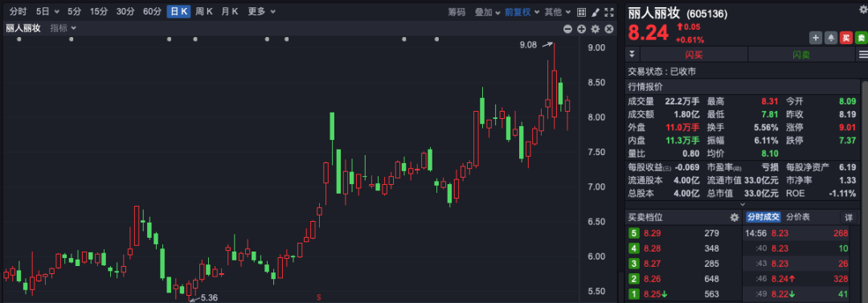The image size is (868, 303).
Task: Open the 指标 indicator dropdown
Action: [x=63, y=28]
